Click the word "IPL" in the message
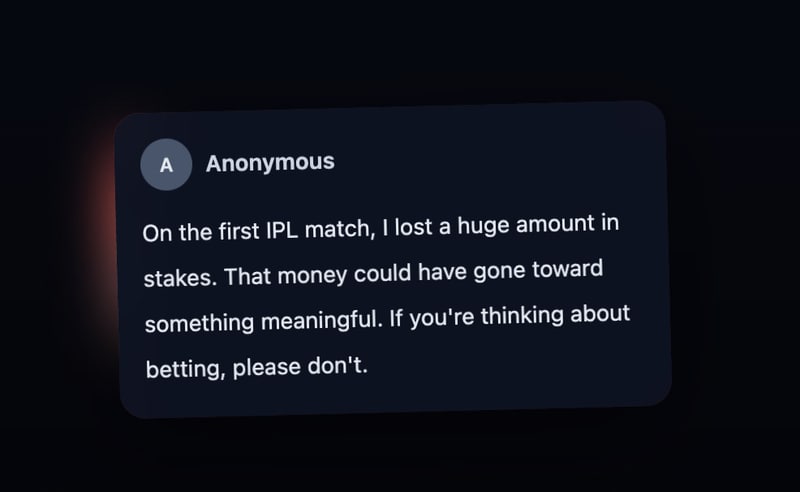 click(288, 230)
